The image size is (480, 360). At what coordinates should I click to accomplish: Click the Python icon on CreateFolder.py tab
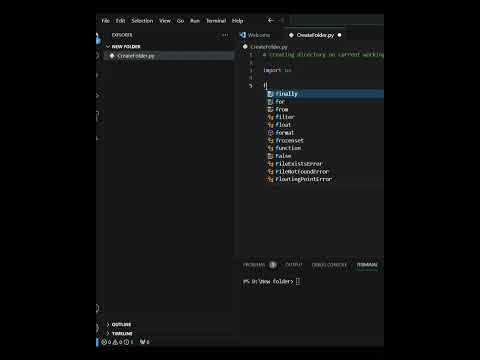[291, 35]
